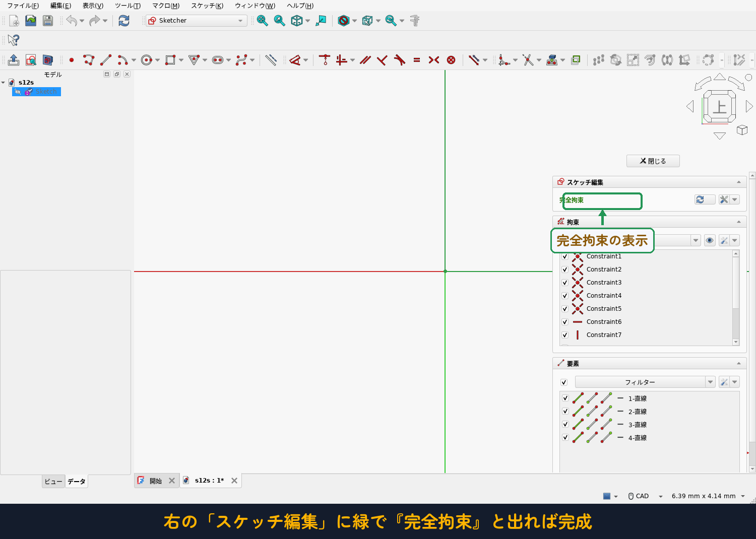Select the polygon tool
Viewport: 756px width, 539px height.
coord(194,60)
